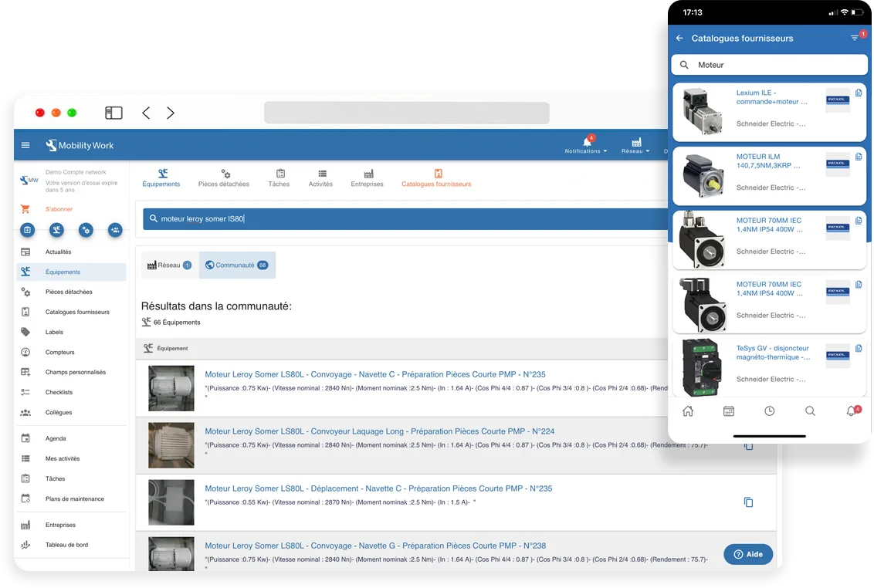Open Collègues in the sidebar
This screenshot has height=588, width=874.
72,412
